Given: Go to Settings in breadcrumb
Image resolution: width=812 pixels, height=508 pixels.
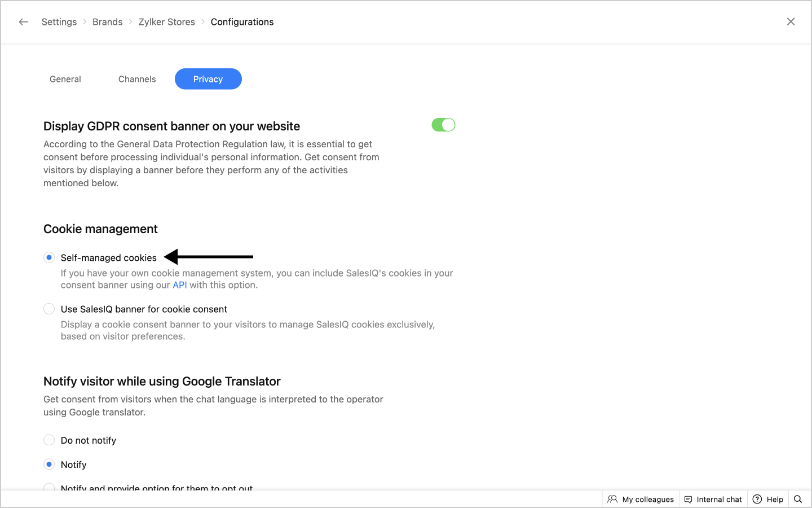Looking at the screenshot, I should pyautogui.click(x=59, y=22).
